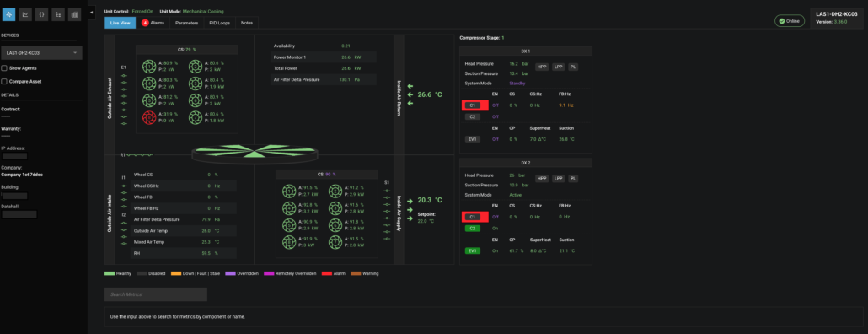The image size is (868, 334).
Task: Open the curly braces code icon
Action: (x=41, y=15)
